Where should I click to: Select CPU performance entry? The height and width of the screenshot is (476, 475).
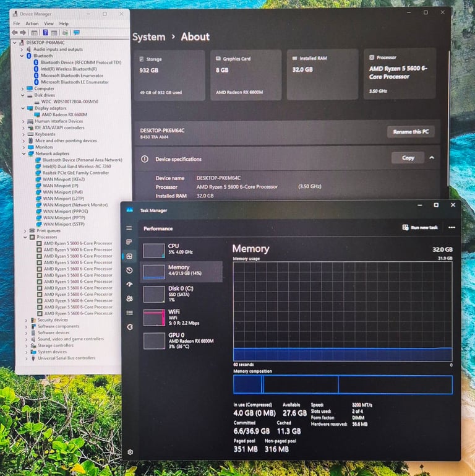[x=181, y=250]
